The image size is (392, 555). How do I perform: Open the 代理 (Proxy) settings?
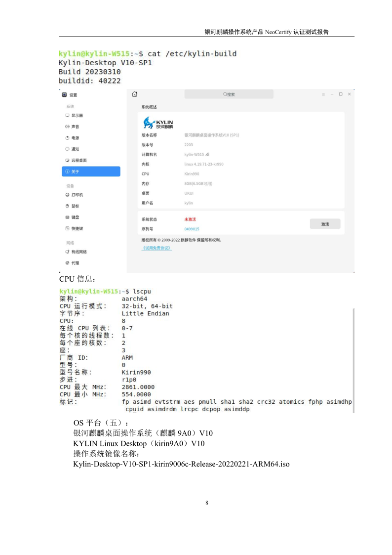[x=75, y=263]
